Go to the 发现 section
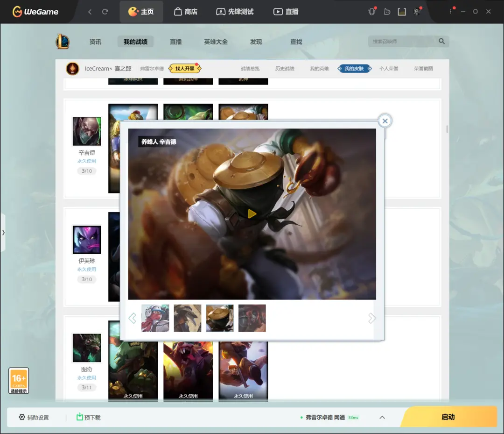504x434 pixels. click(256, 42)
